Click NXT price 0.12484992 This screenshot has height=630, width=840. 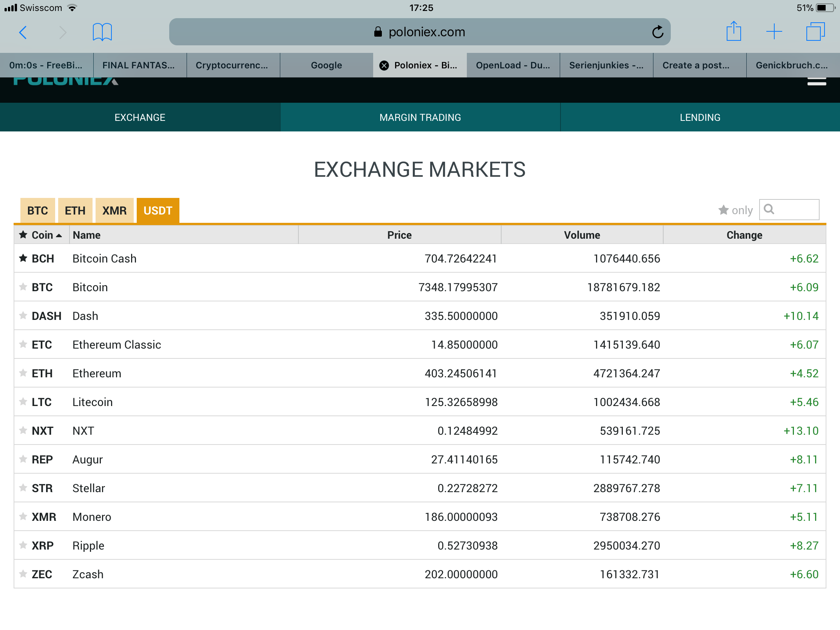coord(468,431)
